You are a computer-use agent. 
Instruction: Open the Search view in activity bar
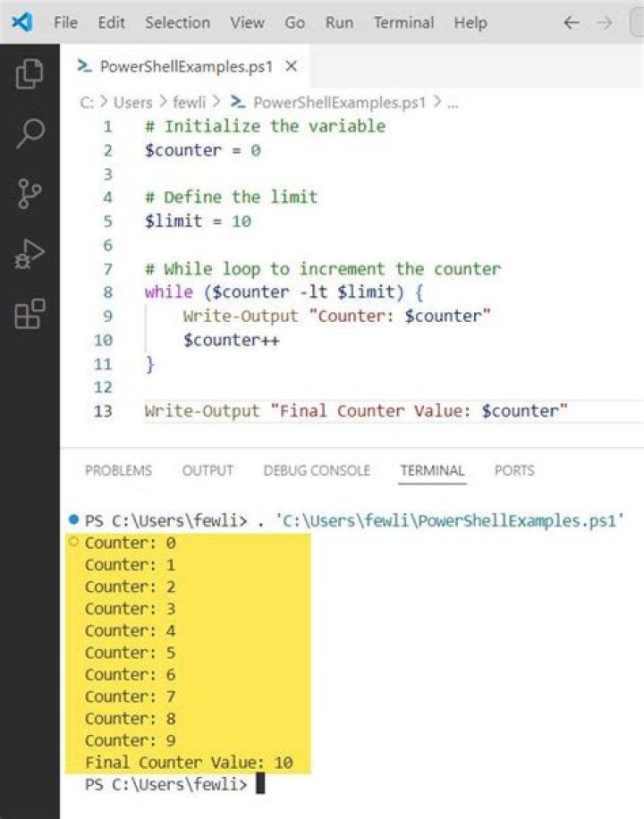30,133
